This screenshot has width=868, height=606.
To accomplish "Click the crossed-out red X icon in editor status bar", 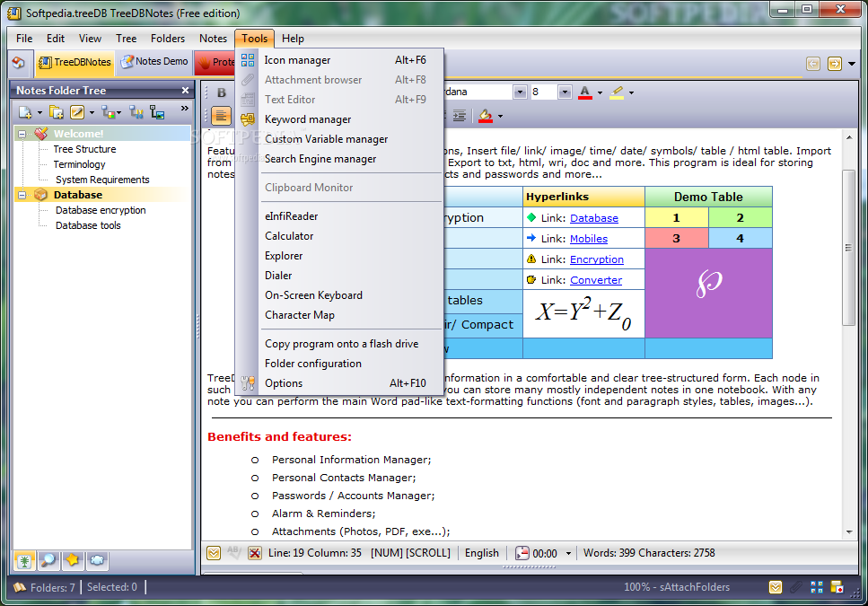I will [x=254, y=553].
